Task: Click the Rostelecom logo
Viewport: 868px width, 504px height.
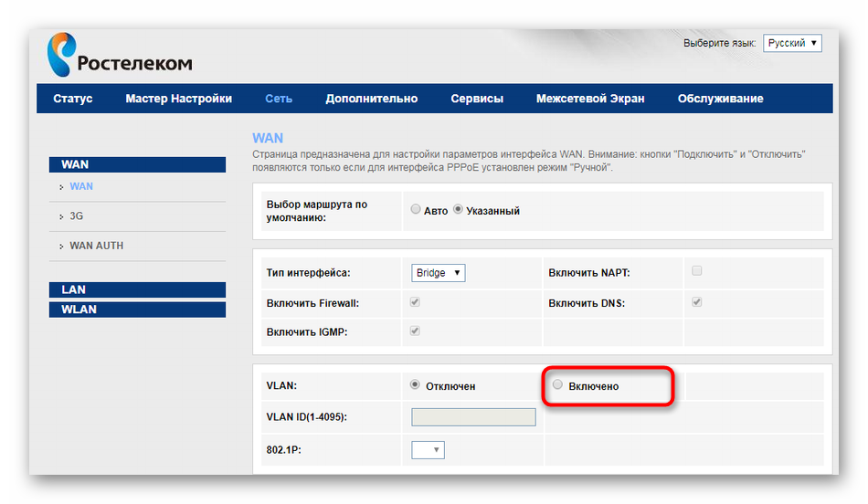Action: (119, 55)
